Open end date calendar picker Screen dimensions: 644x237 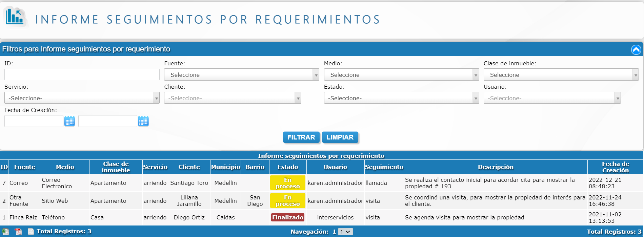click(143, 121)
